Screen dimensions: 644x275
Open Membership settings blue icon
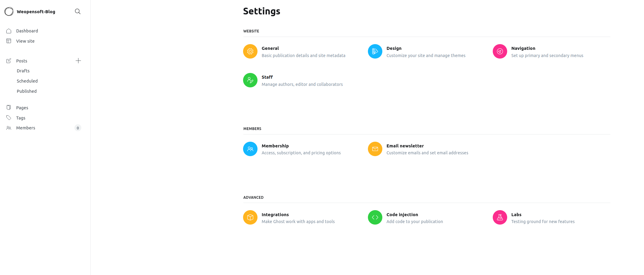(250, 149)
